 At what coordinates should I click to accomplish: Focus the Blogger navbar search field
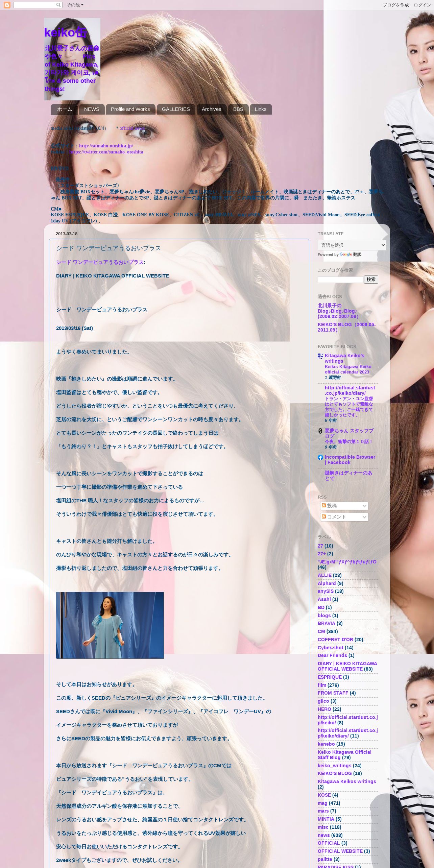click(x=35, y=5)
